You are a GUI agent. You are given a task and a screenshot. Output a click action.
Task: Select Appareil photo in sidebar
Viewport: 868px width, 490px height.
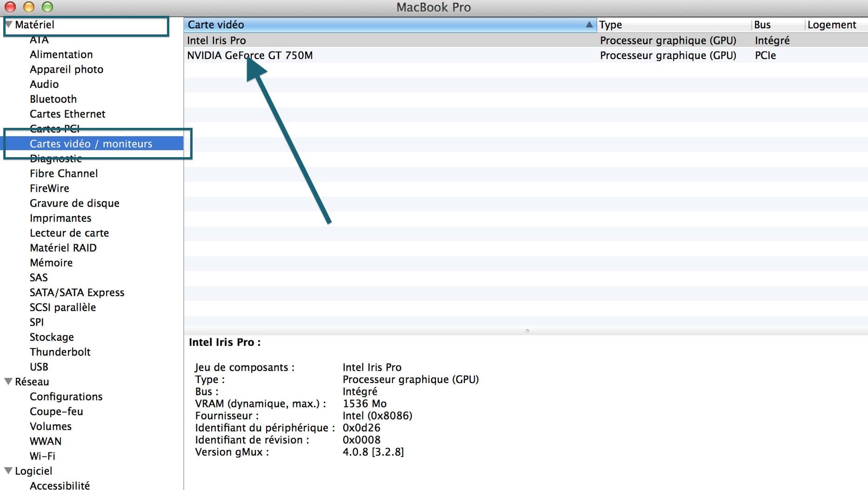click(67, 69)
